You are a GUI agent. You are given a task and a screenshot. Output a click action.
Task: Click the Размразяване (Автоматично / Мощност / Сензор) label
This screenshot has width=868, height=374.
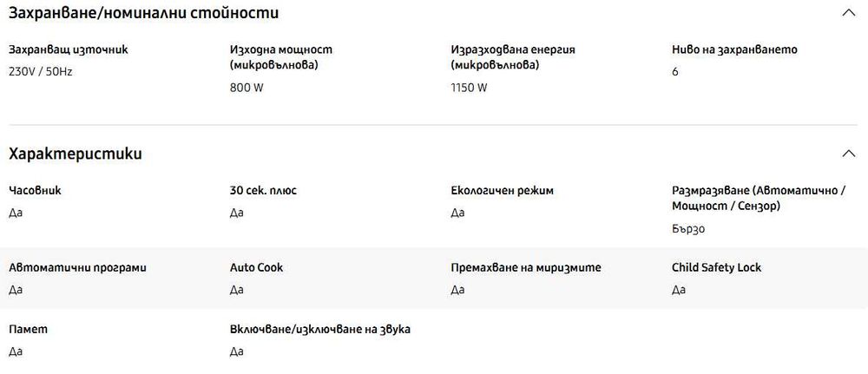[759, 198]
